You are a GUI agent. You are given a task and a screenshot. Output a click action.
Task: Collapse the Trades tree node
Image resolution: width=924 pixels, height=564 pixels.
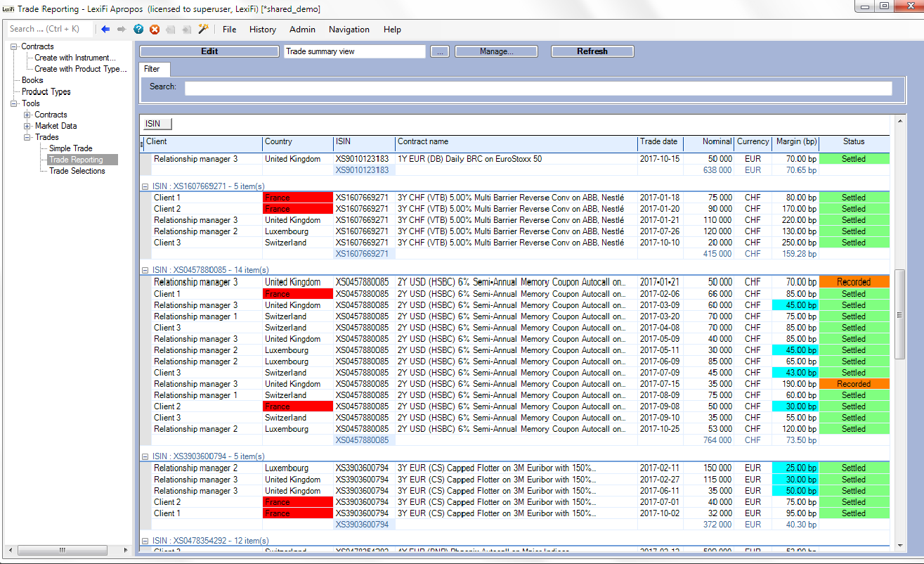click(x=27, y=137)
